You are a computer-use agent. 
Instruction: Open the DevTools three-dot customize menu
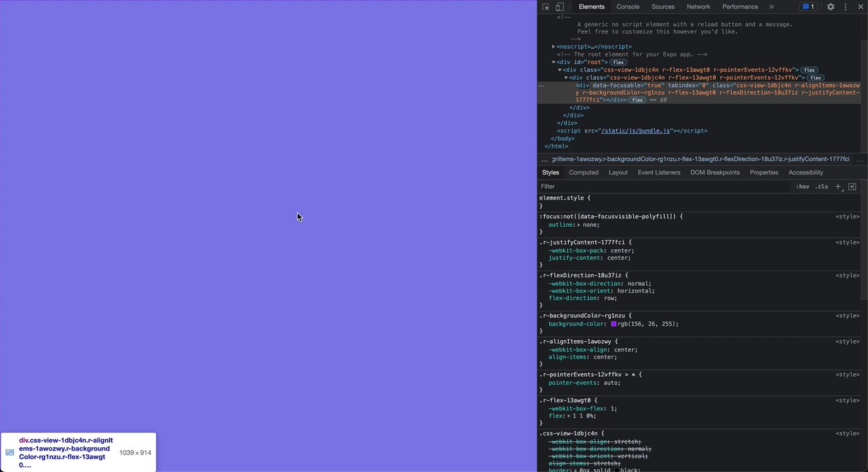846,7
